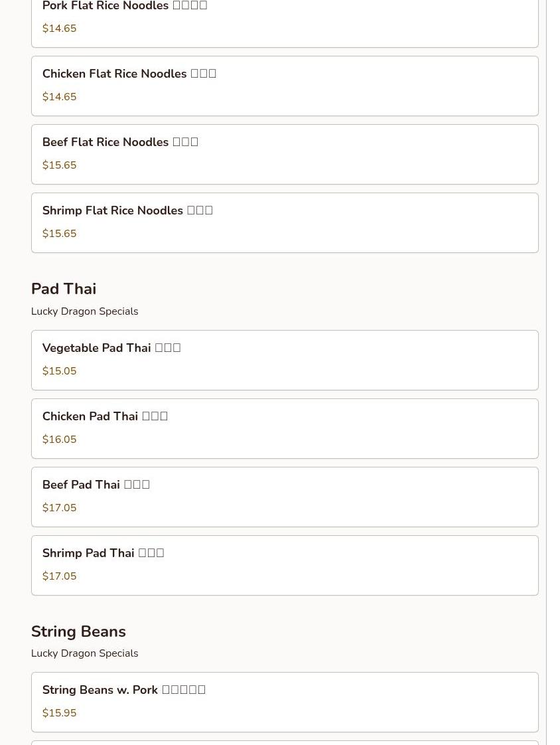This screenshot has height=745, width=560.
Task: Select String Beans w. Pork dish
Action: coord(285,703)
